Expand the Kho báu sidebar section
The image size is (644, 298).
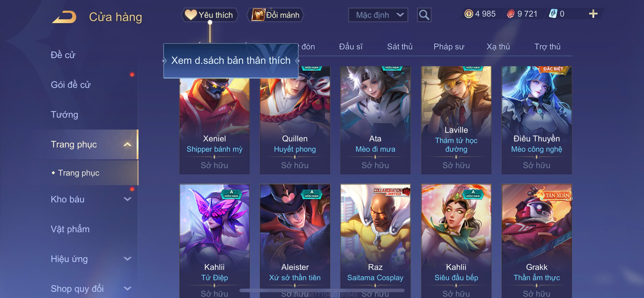coord(127,199)
